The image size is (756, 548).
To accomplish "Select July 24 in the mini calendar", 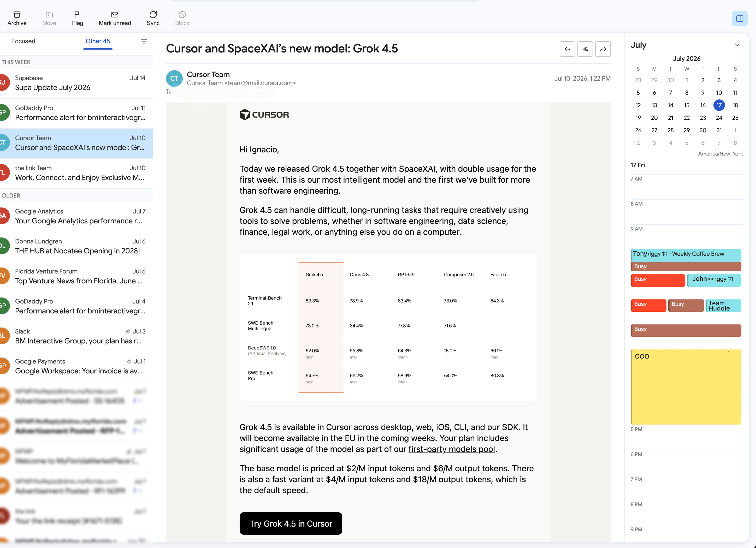I will (x=719, y=118).
